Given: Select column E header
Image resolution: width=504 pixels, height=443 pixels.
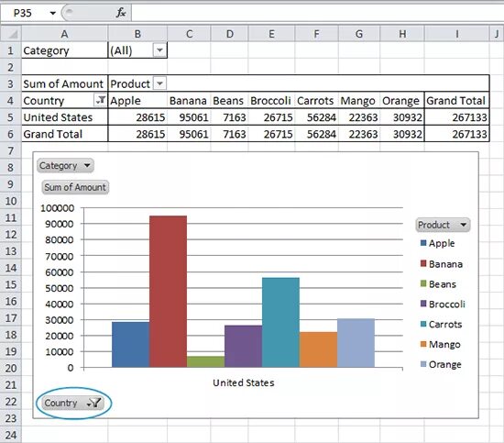Looking at the screenshot, I should pos(271,34).
